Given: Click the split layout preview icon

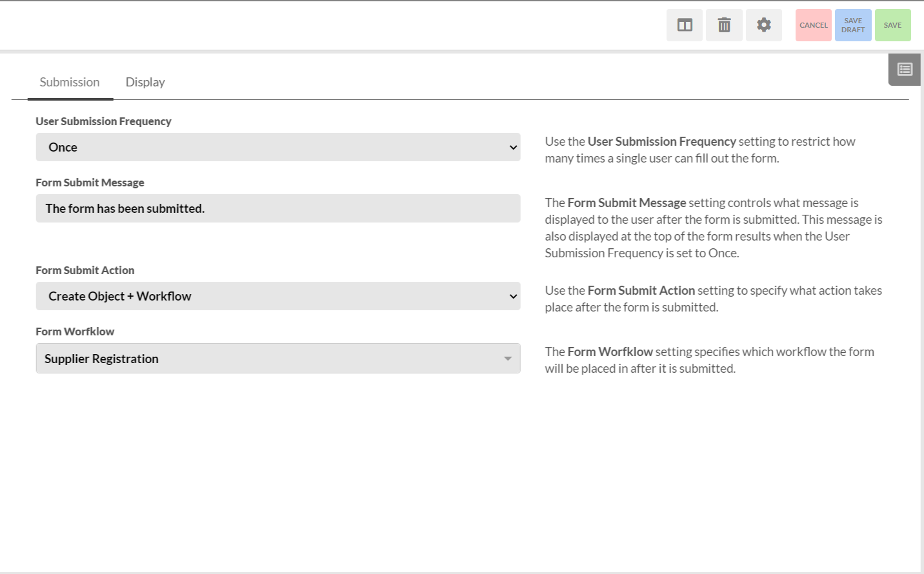Looking at the screenshot, I should tap(684, 25).
